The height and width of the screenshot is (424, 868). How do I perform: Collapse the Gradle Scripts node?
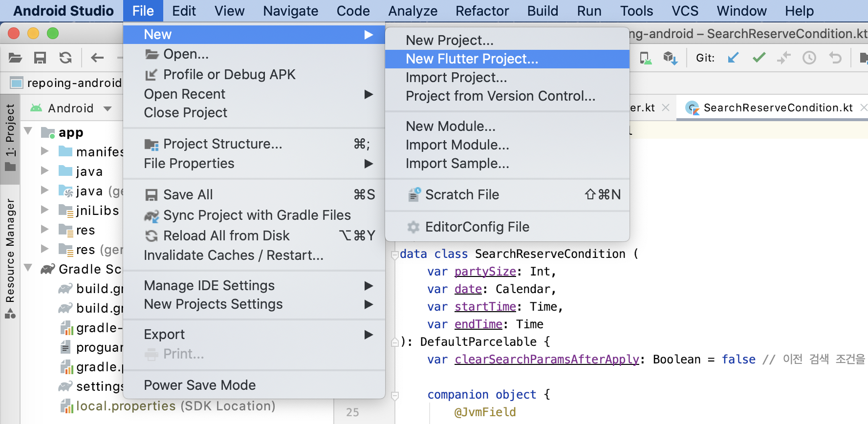click(28, 268)
